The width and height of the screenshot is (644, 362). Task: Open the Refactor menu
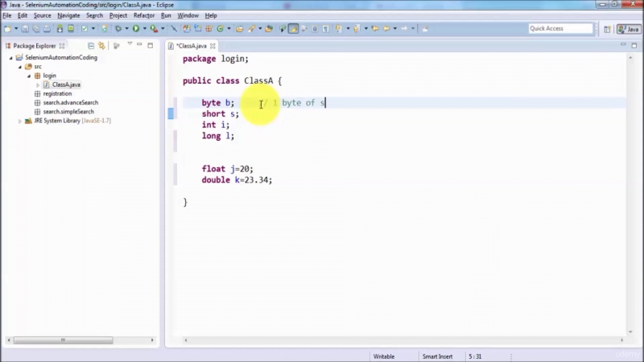[144, 15]
